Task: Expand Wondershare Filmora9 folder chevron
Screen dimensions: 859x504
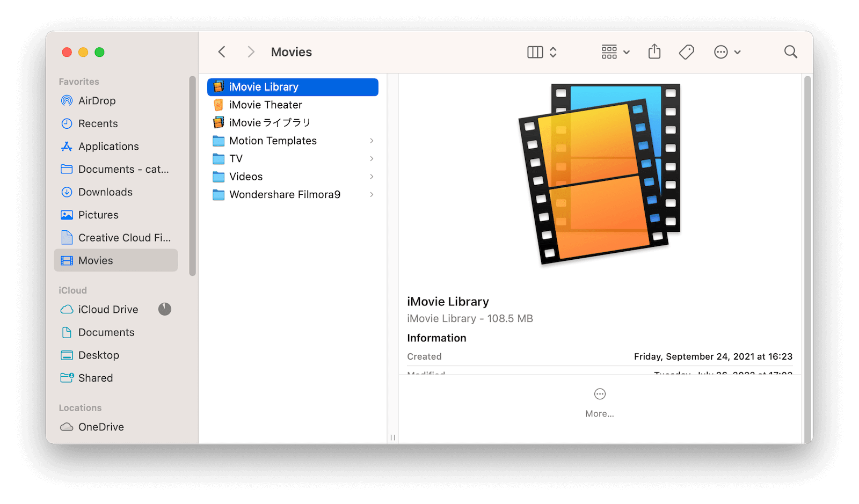Action: (372, 195)
